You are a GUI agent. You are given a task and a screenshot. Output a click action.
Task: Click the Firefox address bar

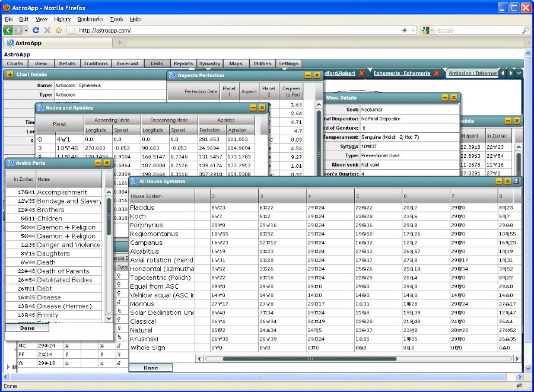(237, 30)
